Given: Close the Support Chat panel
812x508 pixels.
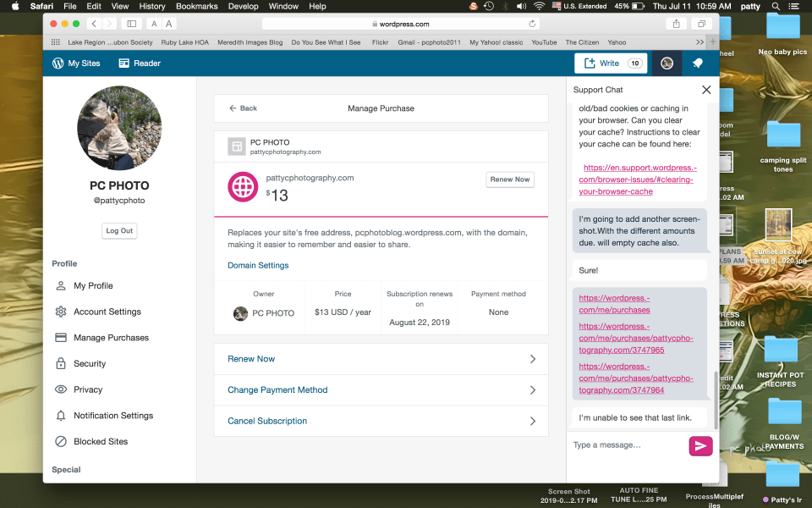Looking at the screenshot, I should tap(706, 90).
